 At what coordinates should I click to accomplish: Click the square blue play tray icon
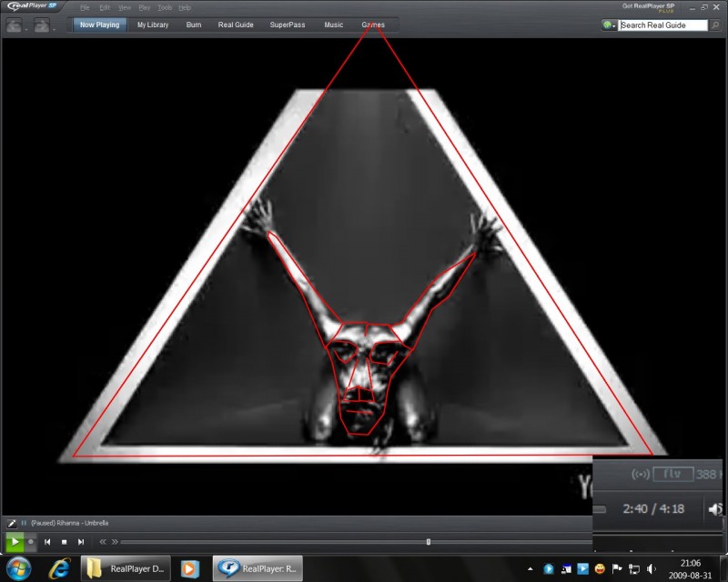[582, 568]
